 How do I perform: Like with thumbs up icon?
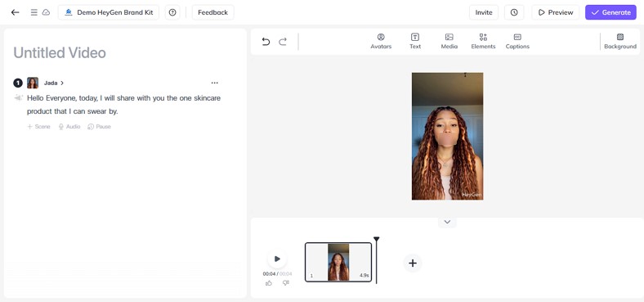[x=269, y=283]
